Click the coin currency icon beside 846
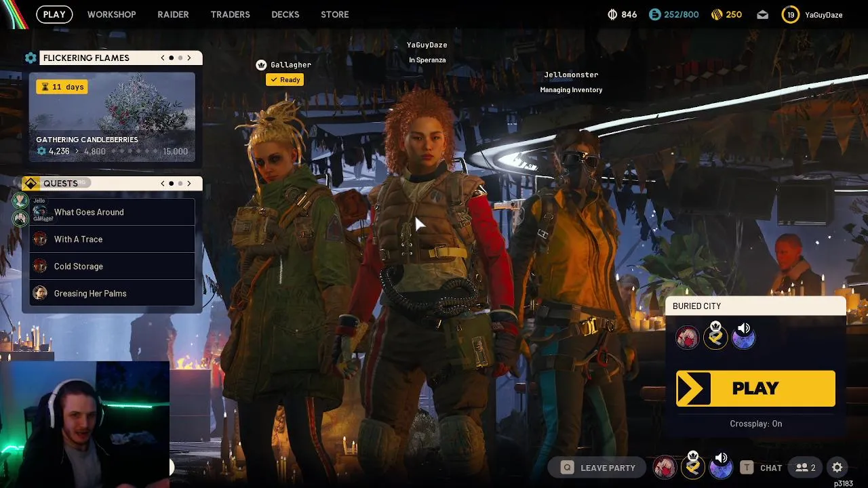868x488 pixels. tap(612, 14)
